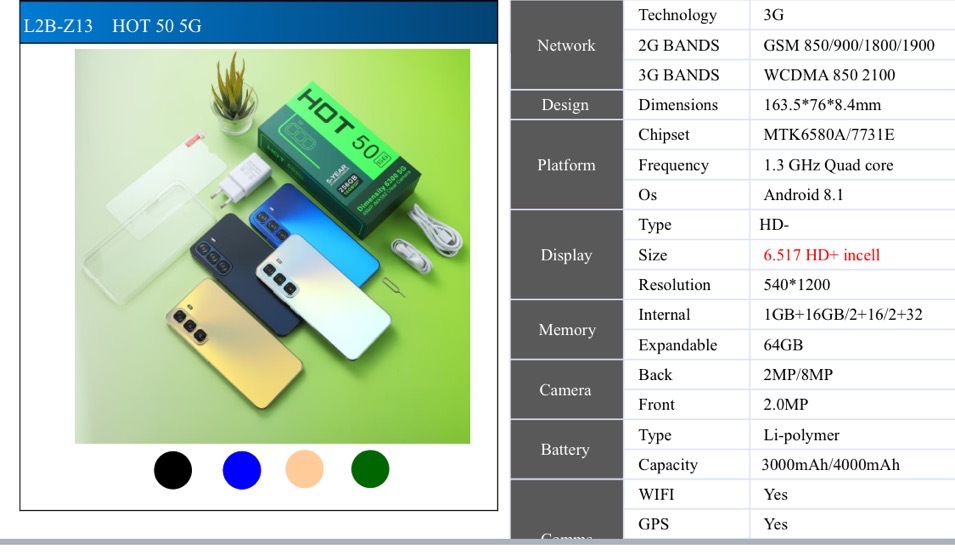Click the '64GB' value
The height and width of the screenshot is (556, 955).
click(x=783, y=345)
